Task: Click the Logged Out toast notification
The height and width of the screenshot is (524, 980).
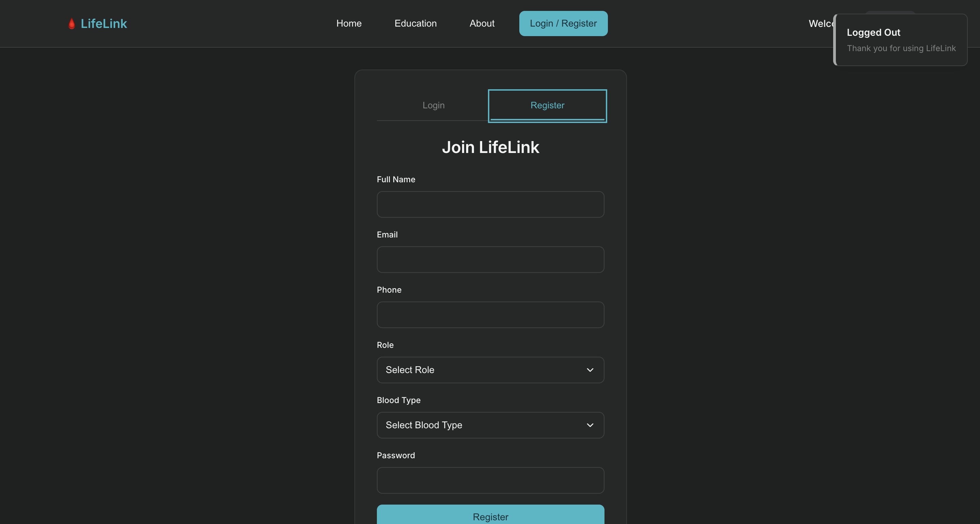Action: (900, 40)
